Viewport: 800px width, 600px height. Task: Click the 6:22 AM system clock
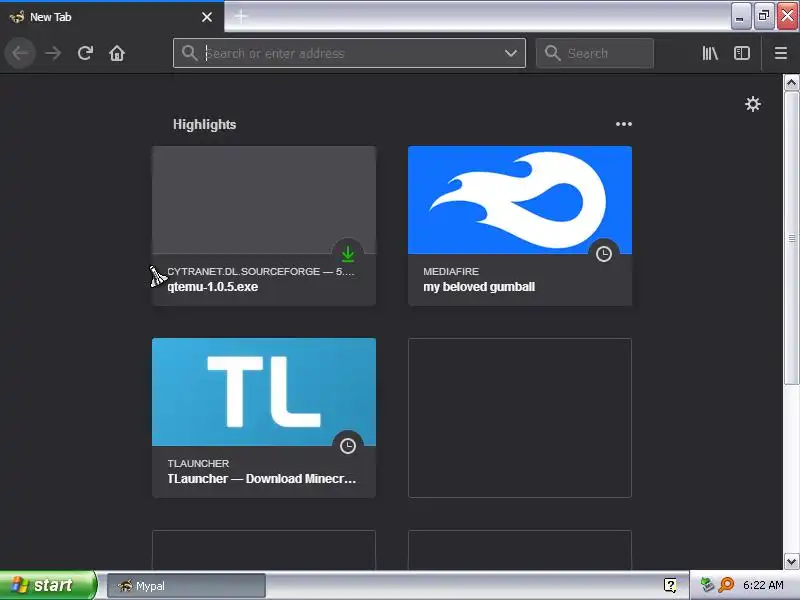pos(763,585)
